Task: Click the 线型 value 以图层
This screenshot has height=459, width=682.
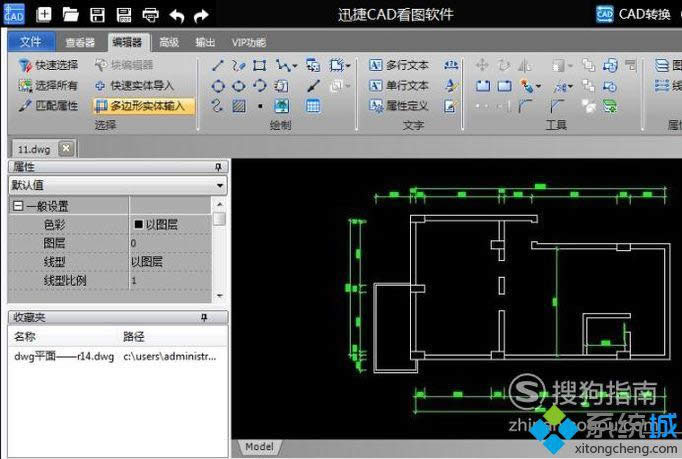Action: tap(170, 261)
